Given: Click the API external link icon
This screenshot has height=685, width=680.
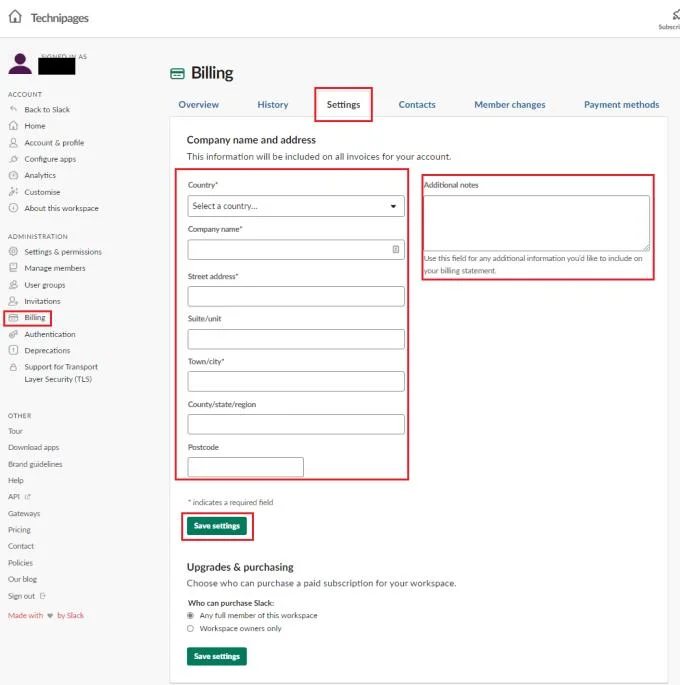Looking at the screenshot, I should 28,497.
